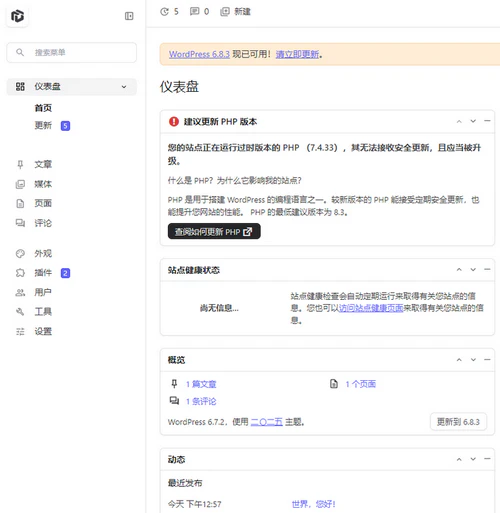The width and height of the screenshot is (500, 513).
Task: Click the 仪表盘 grid icon
Action: [20, 87]
